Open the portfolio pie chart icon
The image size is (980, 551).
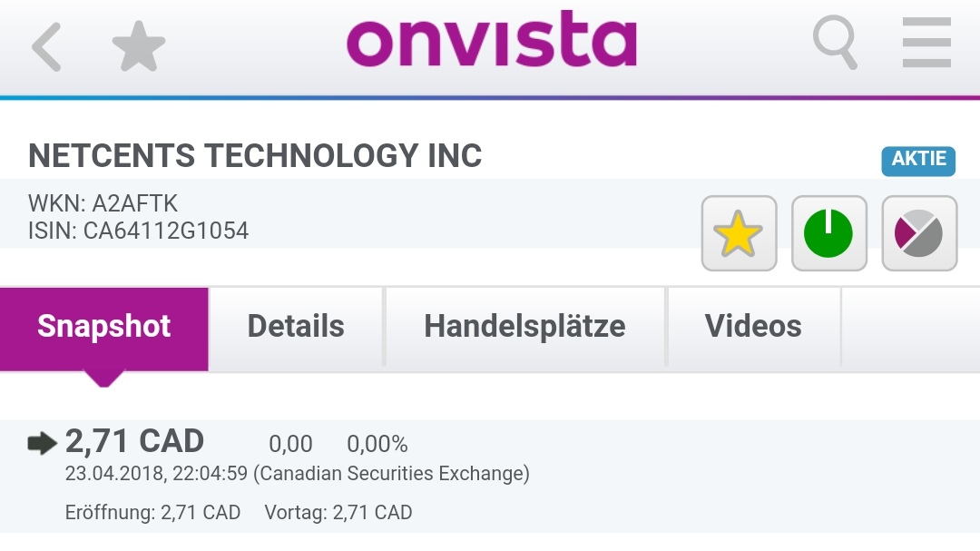(919, 233)
